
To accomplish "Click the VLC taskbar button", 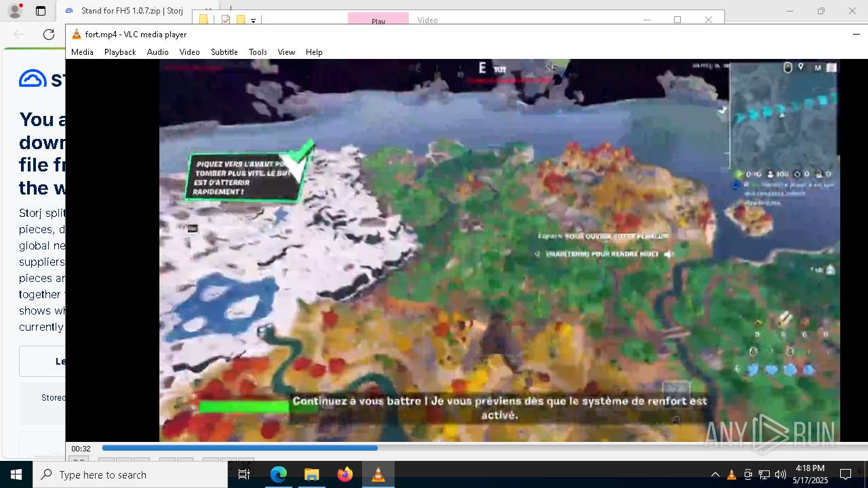I will coord(378,474).
